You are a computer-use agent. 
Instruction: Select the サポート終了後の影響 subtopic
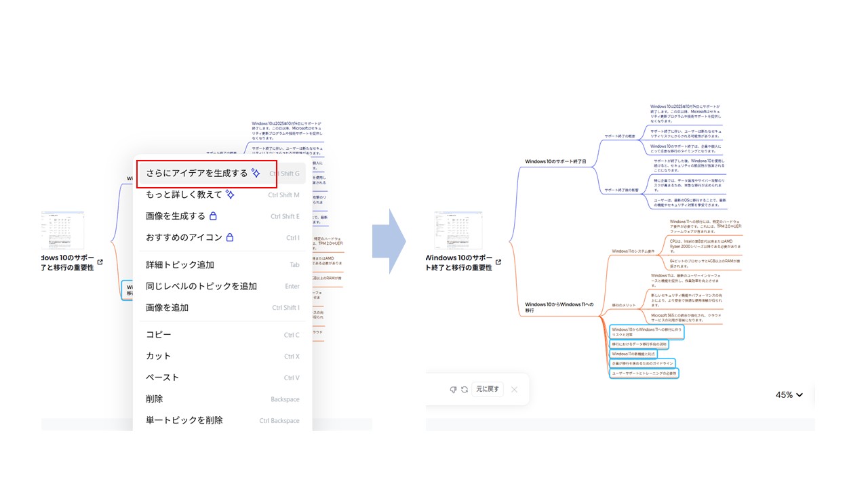coord(622,190)
